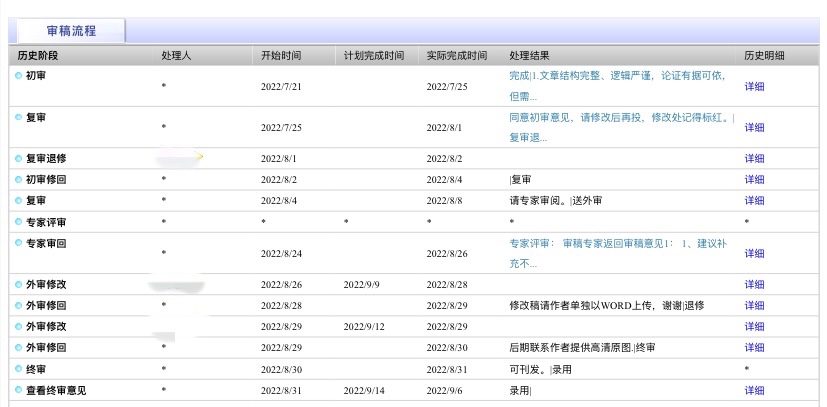Click bullet icon of 复审 started 2022/8/4

[x=19, y=201]
